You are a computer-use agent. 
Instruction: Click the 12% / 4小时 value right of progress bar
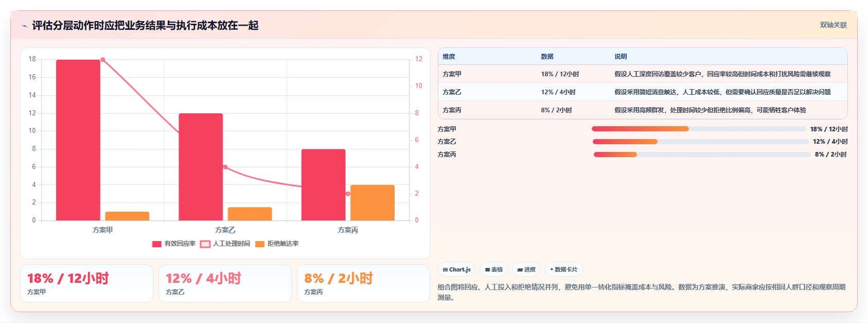coord(830,142)
